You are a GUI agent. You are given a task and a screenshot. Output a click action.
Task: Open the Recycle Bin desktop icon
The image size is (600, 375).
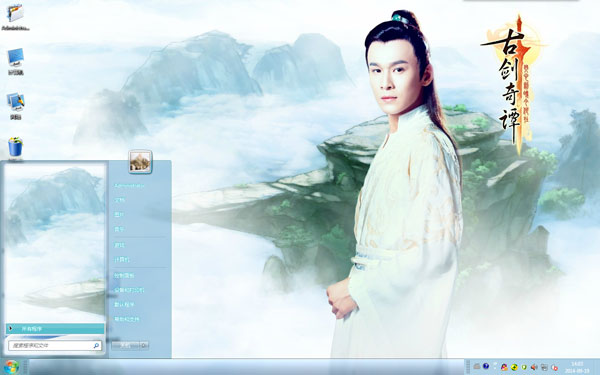click(15, 148)
